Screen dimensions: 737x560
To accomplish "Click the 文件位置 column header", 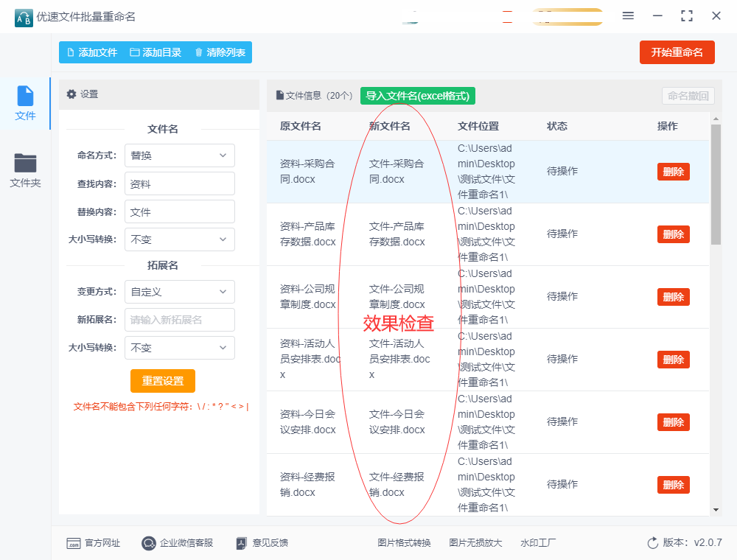I will (478, 126).
